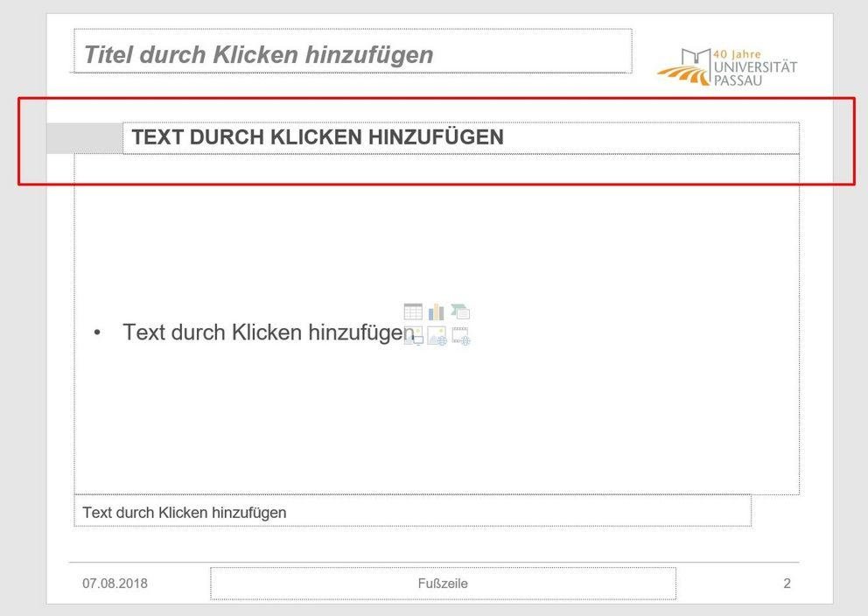Image resolution: width=868 pixels, height=616 pixels.
Task: Click the insert SmartArt graphic icon
Action: pos(460,311)
